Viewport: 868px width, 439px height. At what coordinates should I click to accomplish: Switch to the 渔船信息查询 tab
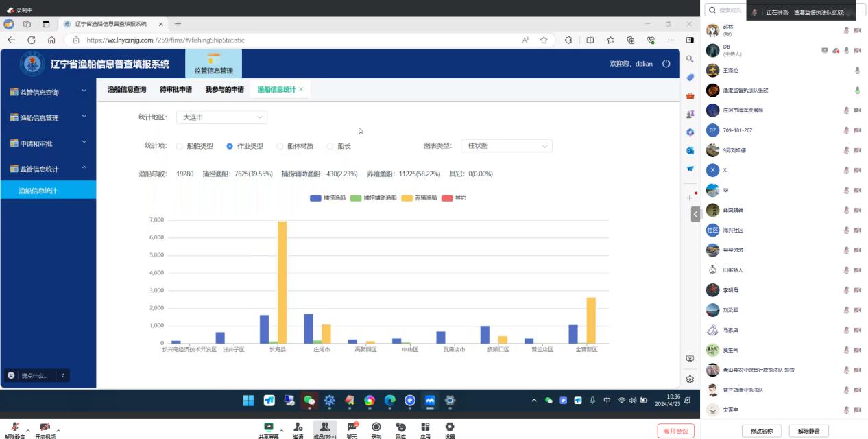coord(127,90)
